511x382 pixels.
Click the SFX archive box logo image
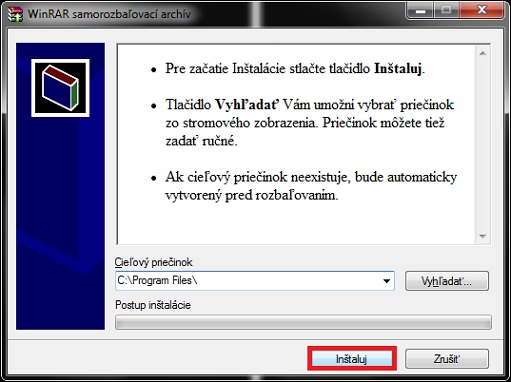click(x=60, y=88)
